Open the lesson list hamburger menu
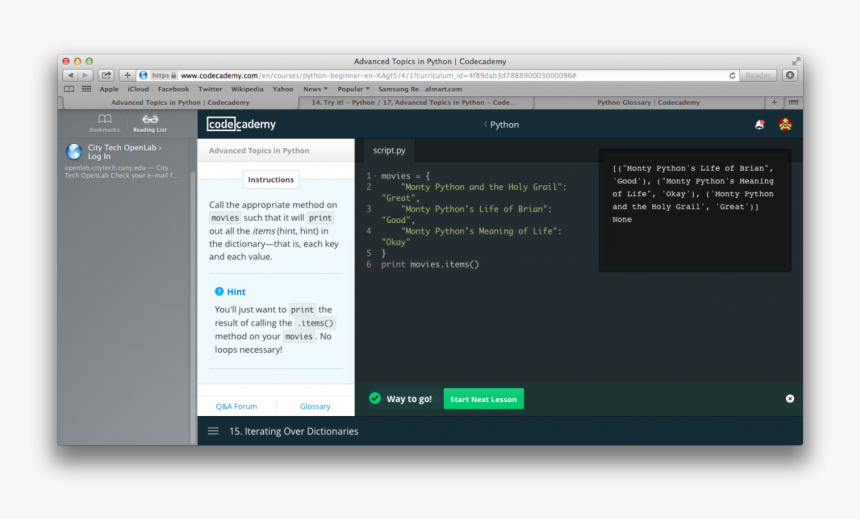860x519 pixels. [x=213, y=431]
